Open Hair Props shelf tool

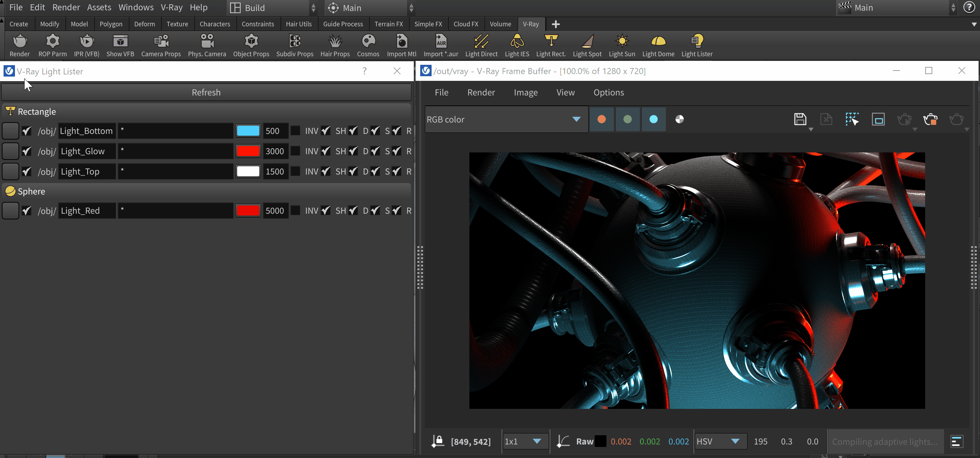coord(335,45)
